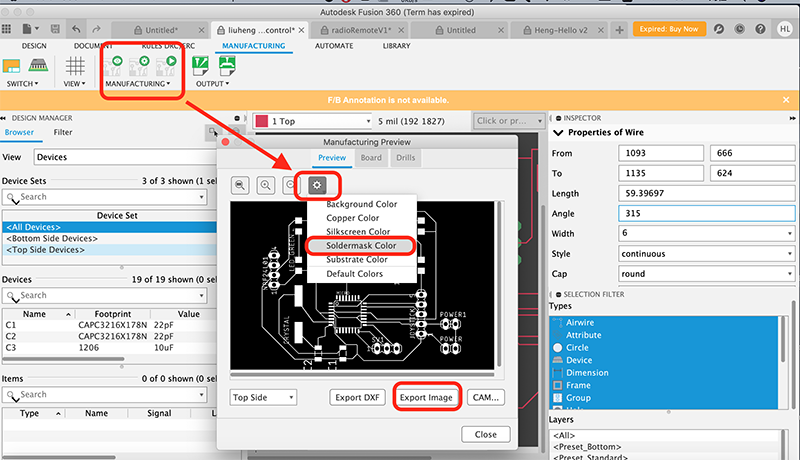
Task: Open the HL user profile avatar
Action: 785,29
